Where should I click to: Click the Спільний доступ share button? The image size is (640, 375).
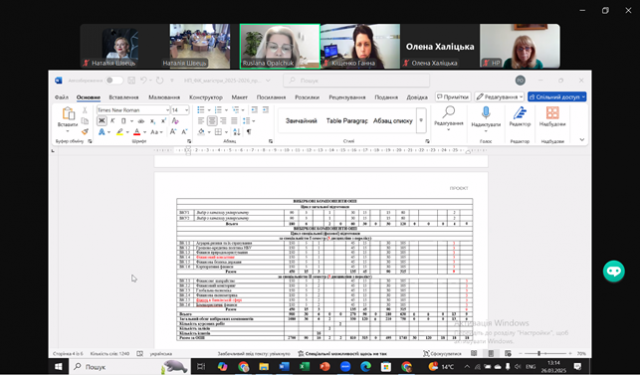coord(557,97)
